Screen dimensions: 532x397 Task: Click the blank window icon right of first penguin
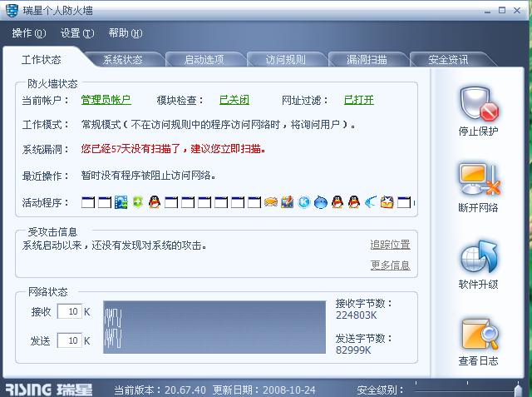point(171,202)
